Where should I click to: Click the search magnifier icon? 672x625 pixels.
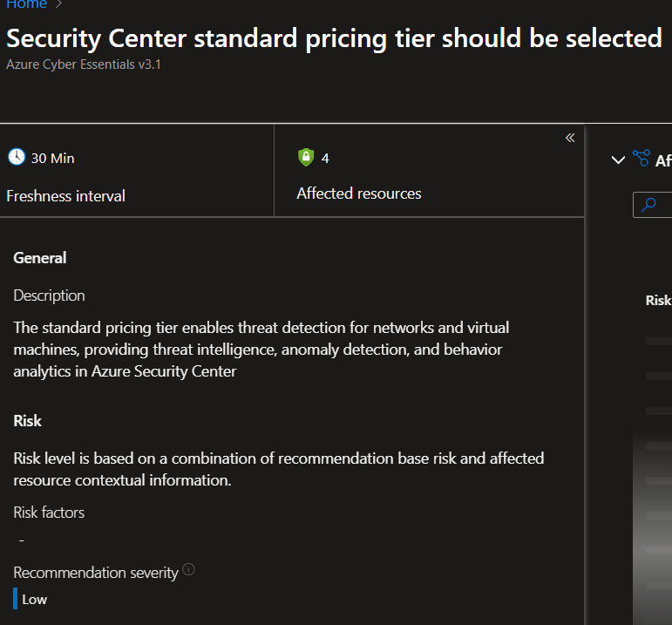(x=648, y=205)
